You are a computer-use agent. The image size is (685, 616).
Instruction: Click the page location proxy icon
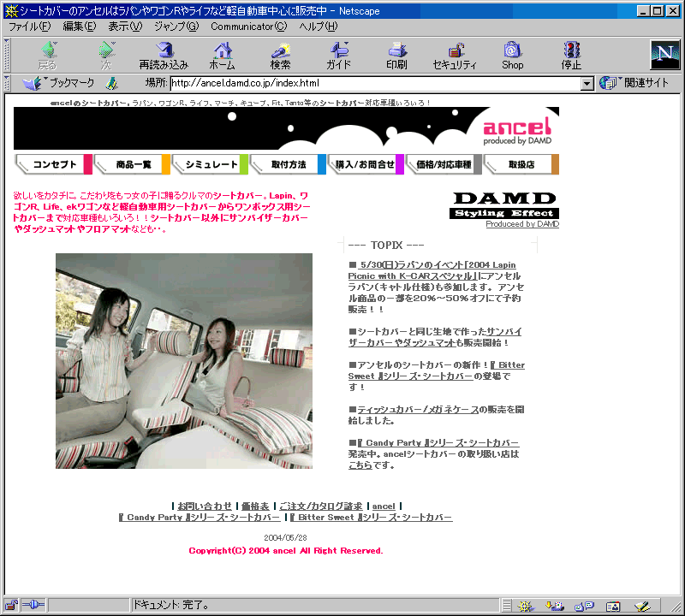[x=112, y=83]
